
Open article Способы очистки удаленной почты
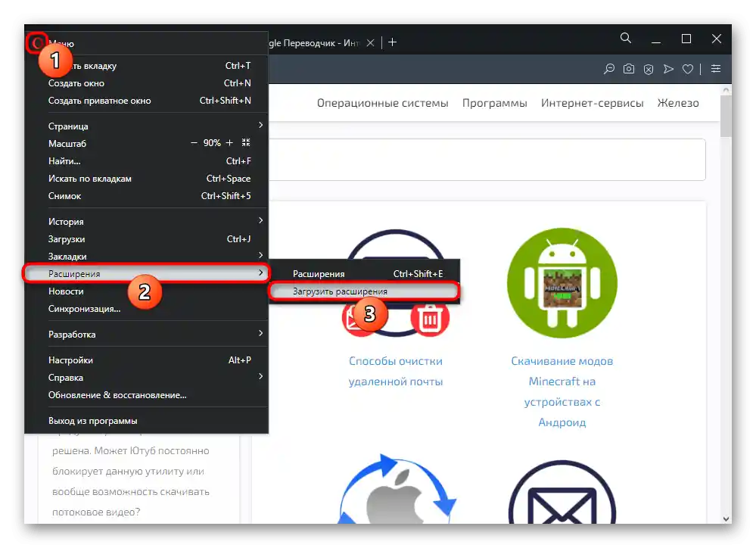[x=395, y=371]
